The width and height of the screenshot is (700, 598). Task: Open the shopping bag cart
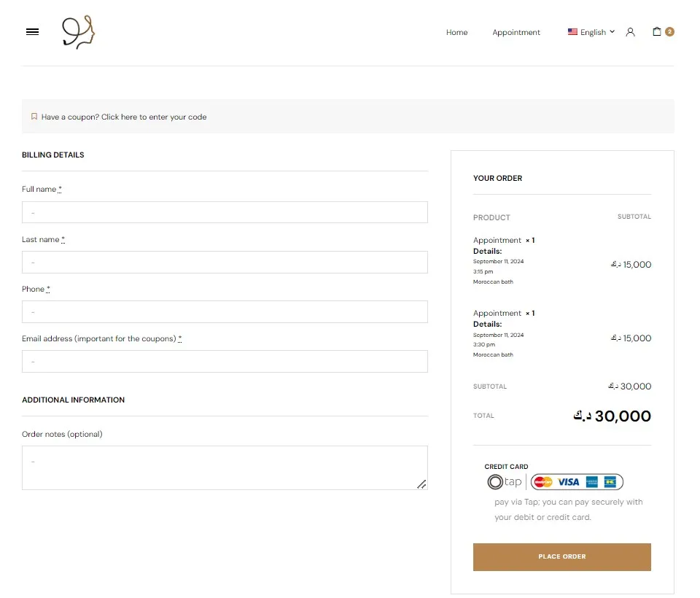point(656,31)
